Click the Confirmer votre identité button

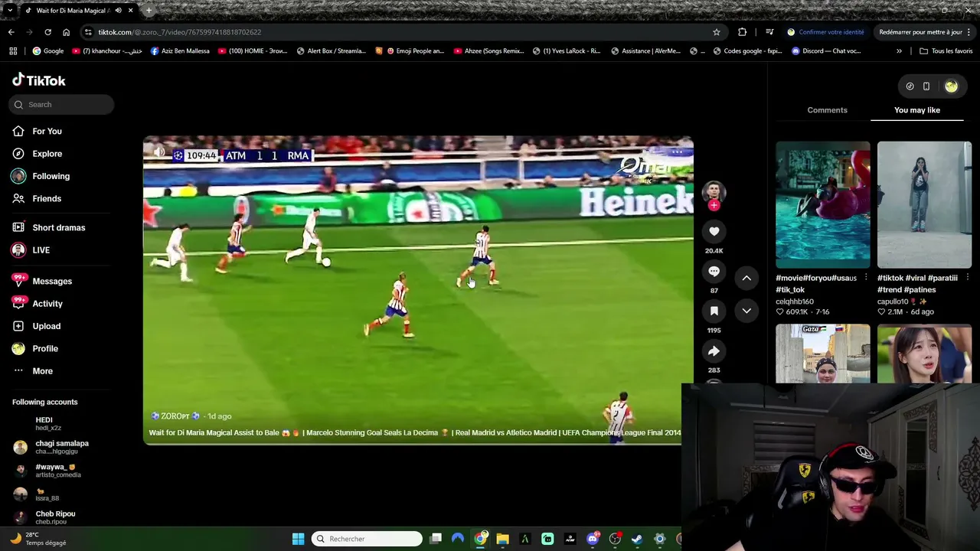(x=826, y=32)
